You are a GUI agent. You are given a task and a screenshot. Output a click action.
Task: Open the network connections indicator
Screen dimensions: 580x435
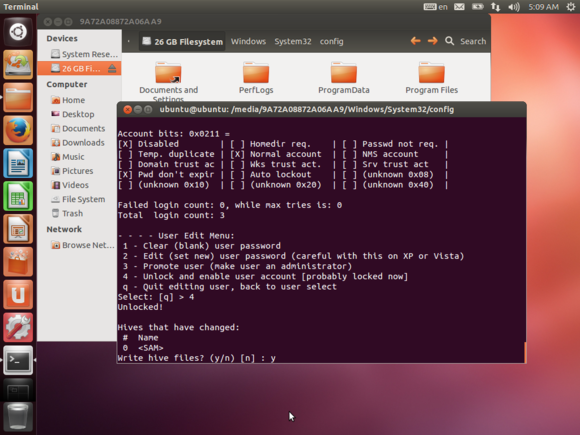[x=495, y=7]
